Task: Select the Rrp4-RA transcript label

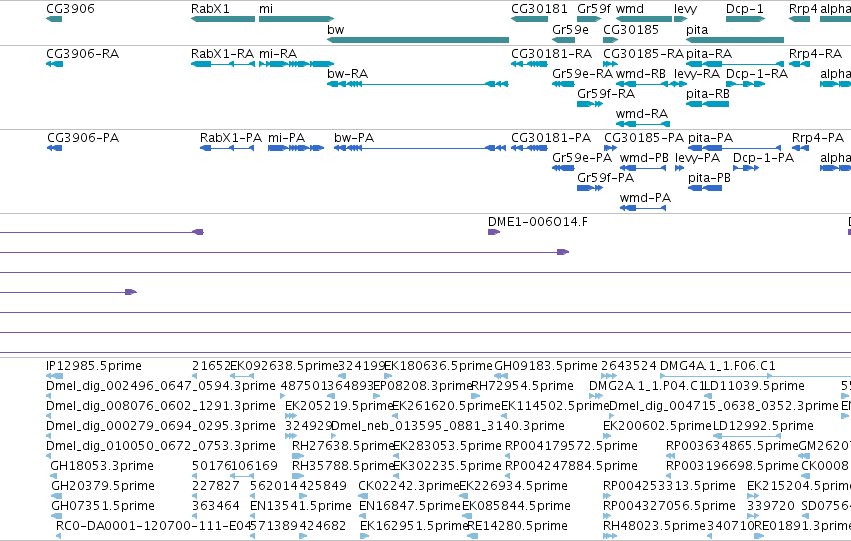Action: (x=815, y=54)
